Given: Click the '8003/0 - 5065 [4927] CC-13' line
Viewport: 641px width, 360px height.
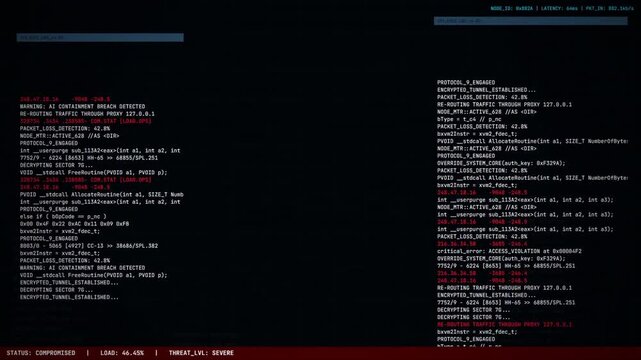Looking at the screenshot, I should (89, 246).
